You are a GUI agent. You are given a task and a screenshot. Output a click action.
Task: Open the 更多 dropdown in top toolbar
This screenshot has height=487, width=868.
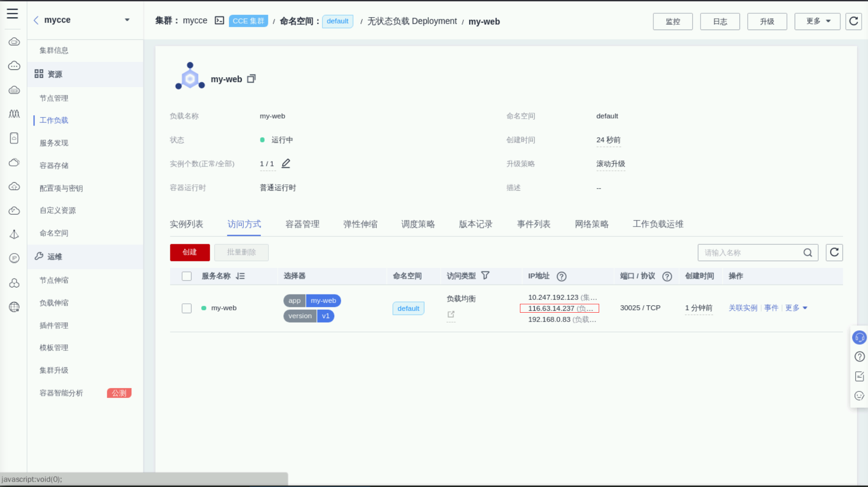point(817,21)
